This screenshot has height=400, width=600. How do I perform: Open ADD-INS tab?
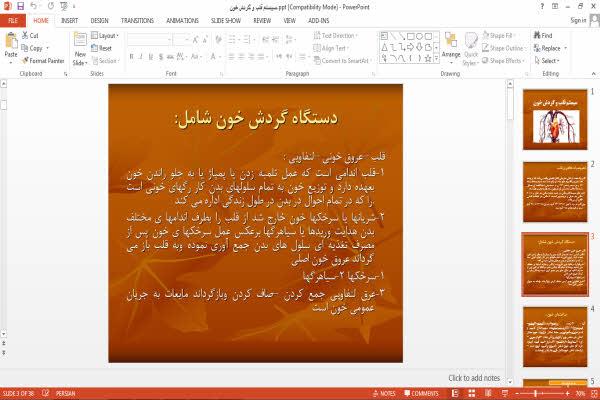pos(318,21)
